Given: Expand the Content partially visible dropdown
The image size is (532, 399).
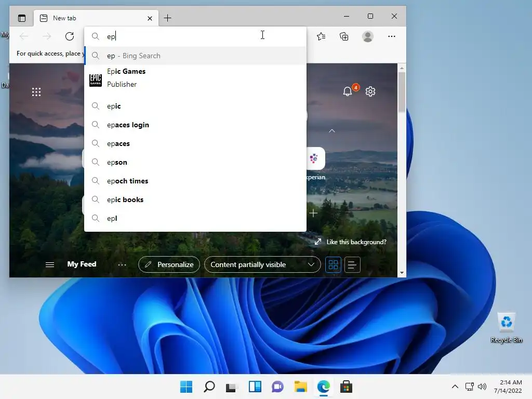Looking at the screenshot, I should [262, 264].
